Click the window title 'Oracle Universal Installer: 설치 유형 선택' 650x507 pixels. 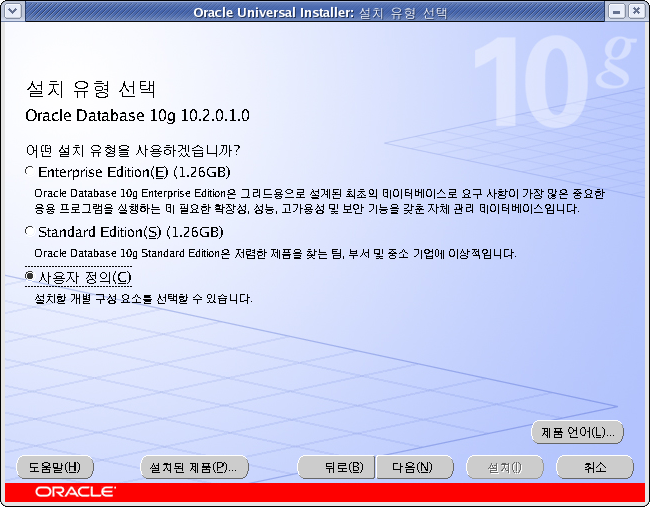[x=320, y=12]
